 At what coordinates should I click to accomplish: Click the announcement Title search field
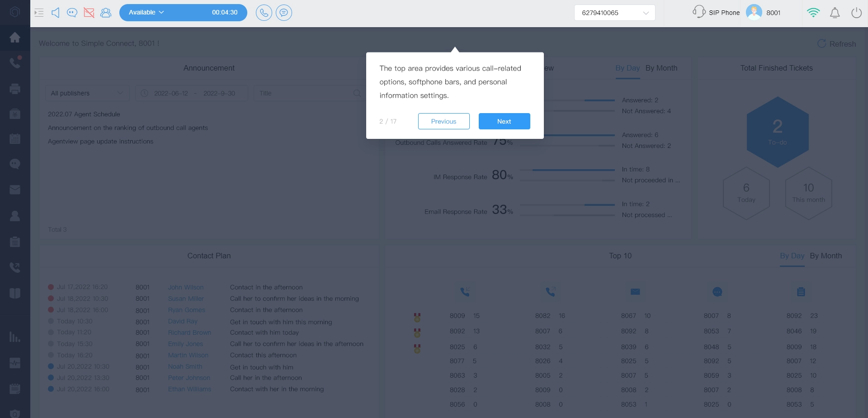(305, 93)
